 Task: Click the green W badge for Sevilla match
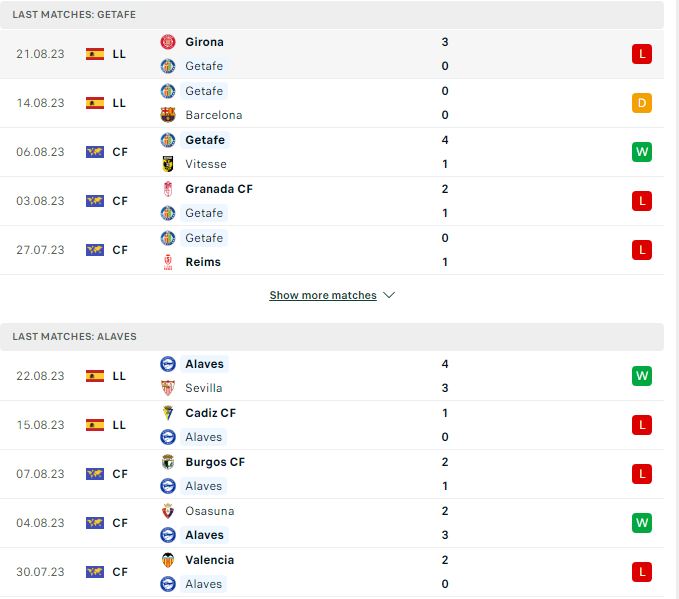pos(642,376)
